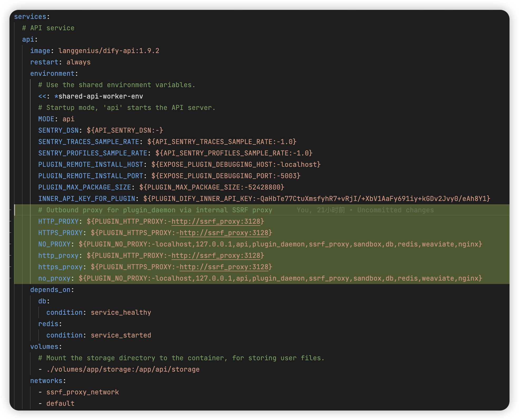Viewport: 519px width, 420px height.
Task: Click the SENTRY_DSN key
Action: pyautogui.click(x=58, y=130)
